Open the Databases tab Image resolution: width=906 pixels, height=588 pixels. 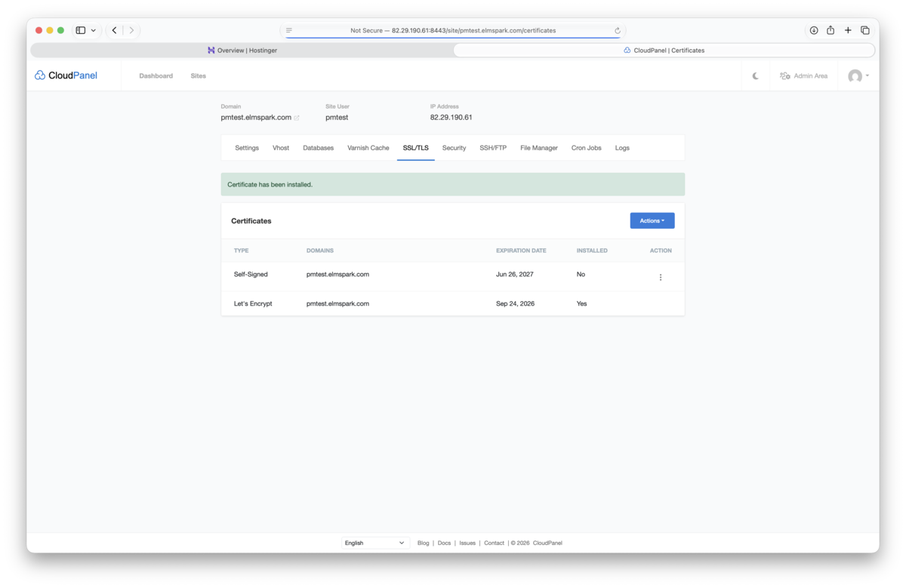318,148
